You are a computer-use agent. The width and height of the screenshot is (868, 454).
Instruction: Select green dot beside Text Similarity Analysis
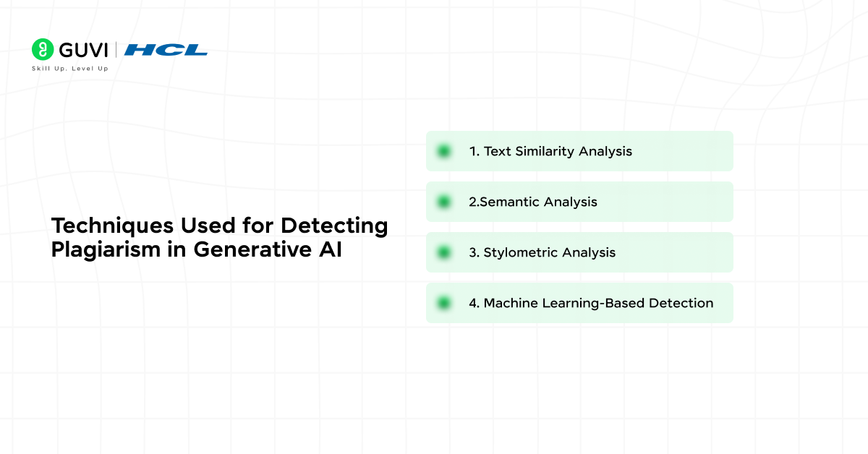pos(444,151)
